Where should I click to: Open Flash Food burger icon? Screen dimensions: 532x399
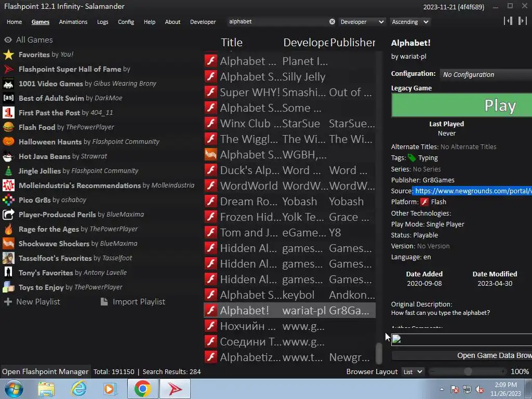coord(8,127)
